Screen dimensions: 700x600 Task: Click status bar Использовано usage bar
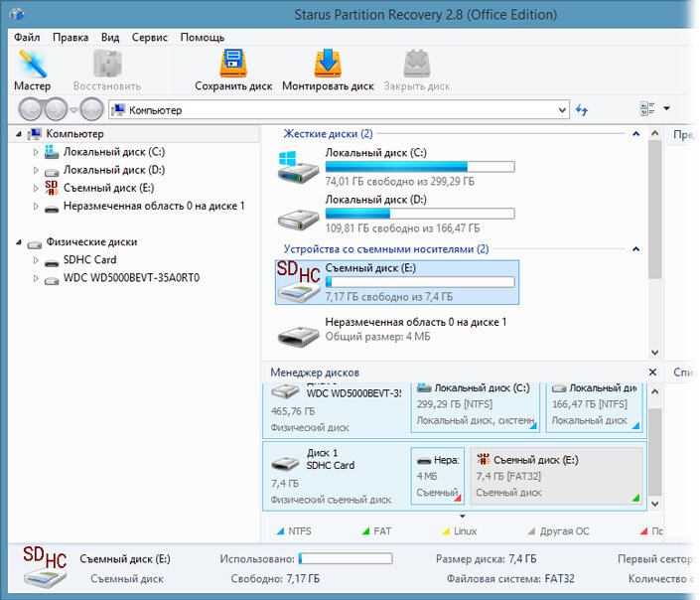346,558
